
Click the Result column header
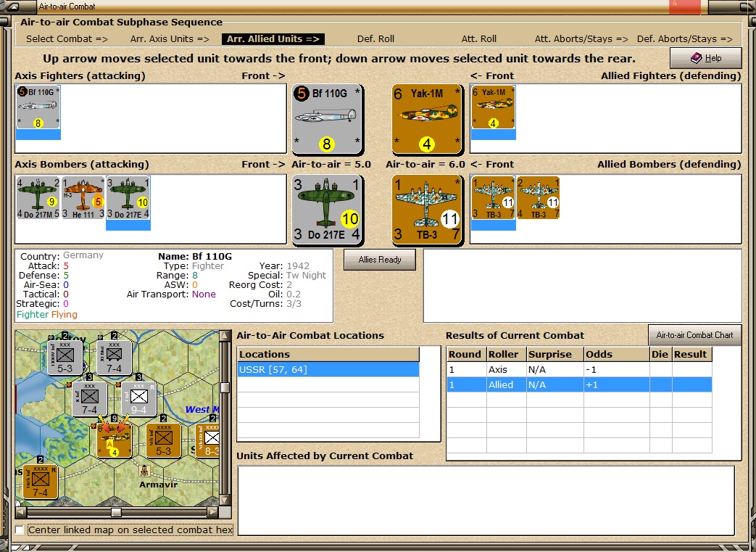tap(692, 354)
